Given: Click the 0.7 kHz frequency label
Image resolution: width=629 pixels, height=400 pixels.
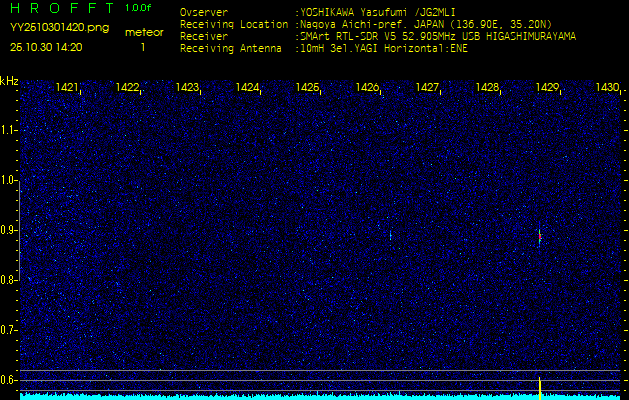Looking at the screenshot, I should click(8, 330).
